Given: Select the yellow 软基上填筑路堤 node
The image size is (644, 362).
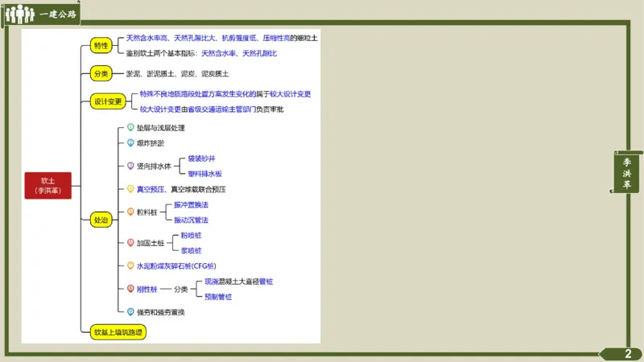Looking at the screenshot, I should click(118, 332).
